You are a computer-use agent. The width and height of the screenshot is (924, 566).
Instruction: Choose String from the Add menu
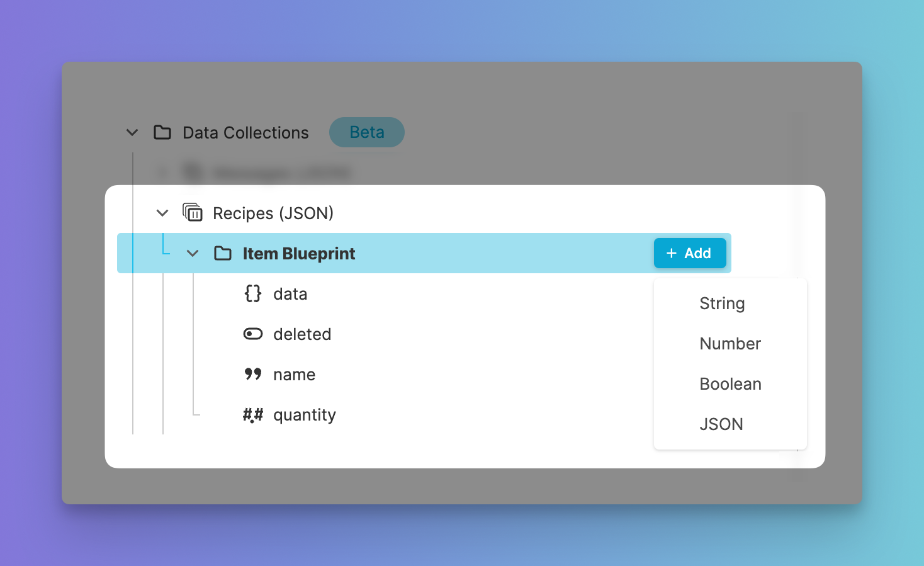coord(722,303)
